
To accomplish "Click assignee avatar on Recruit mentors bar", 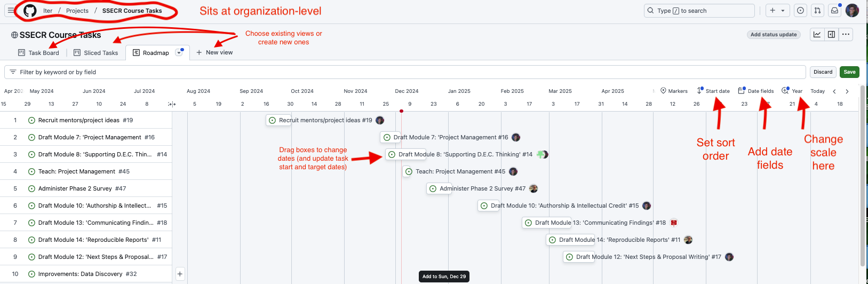I will (x=380, y=120).
